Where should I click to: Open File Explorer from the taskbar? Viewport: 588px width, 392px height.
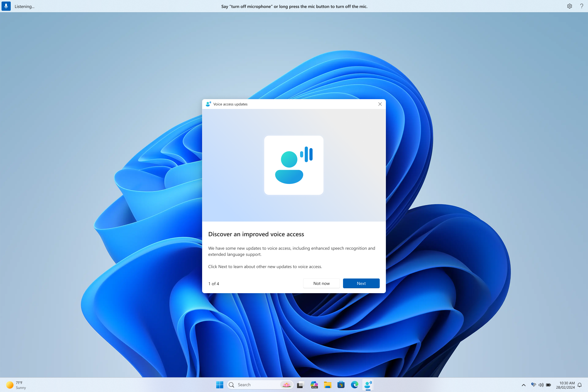[x=327, y=385]
